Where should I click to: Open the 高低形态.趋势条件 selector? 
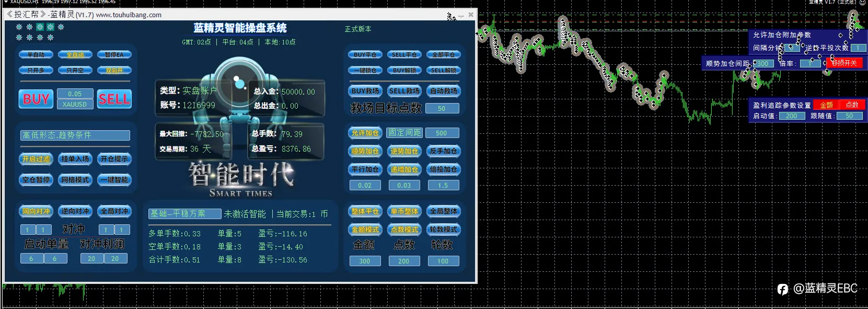coord(75,135)
